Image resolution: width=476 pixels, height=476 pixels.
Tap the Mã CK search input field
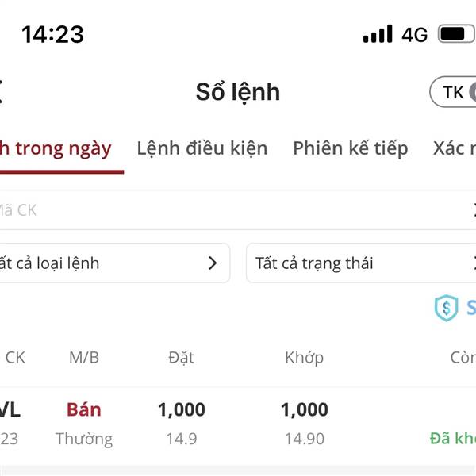point(238,210)
